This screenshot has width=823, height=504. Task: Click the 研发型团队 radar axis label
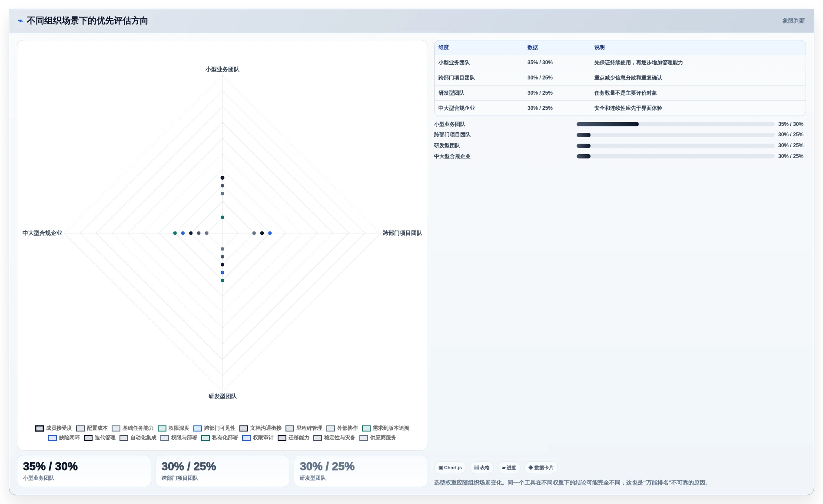point(222,396)
